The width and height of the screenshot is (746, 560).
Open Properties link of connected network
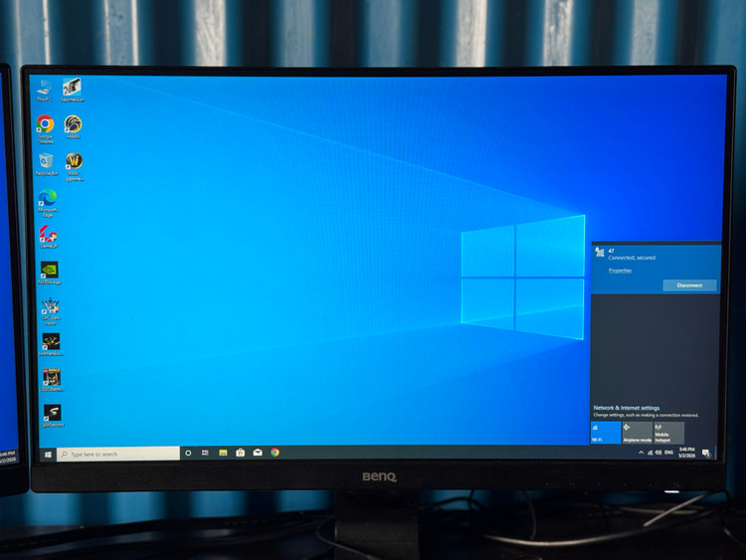point(620,271)
